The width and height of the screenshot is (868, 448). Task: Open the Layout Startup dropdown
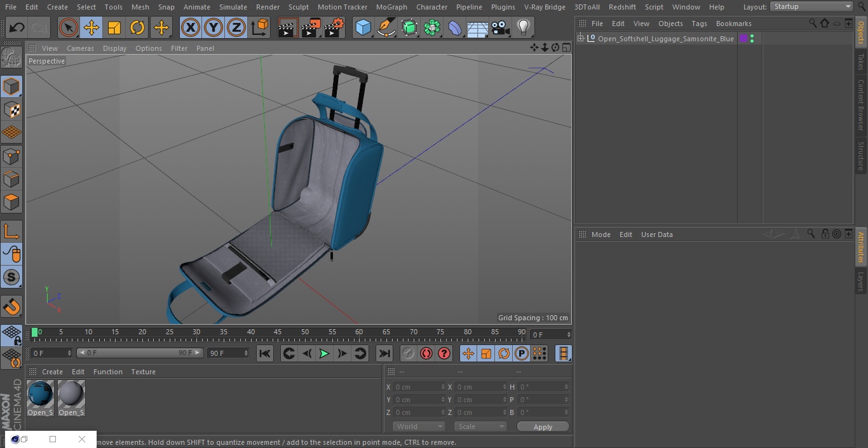[812, 6]
